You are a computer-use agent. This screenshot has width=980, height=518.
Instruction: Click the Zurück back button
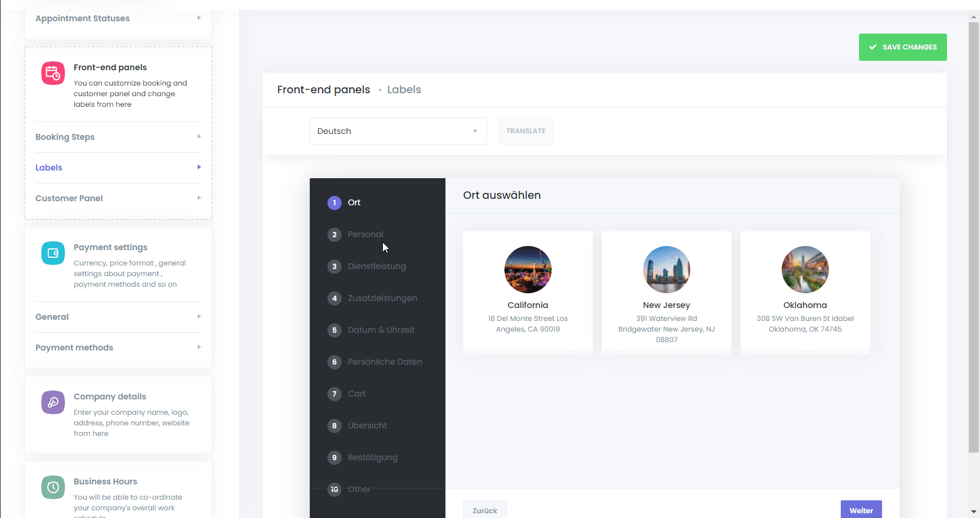click(x=484, y=510)
